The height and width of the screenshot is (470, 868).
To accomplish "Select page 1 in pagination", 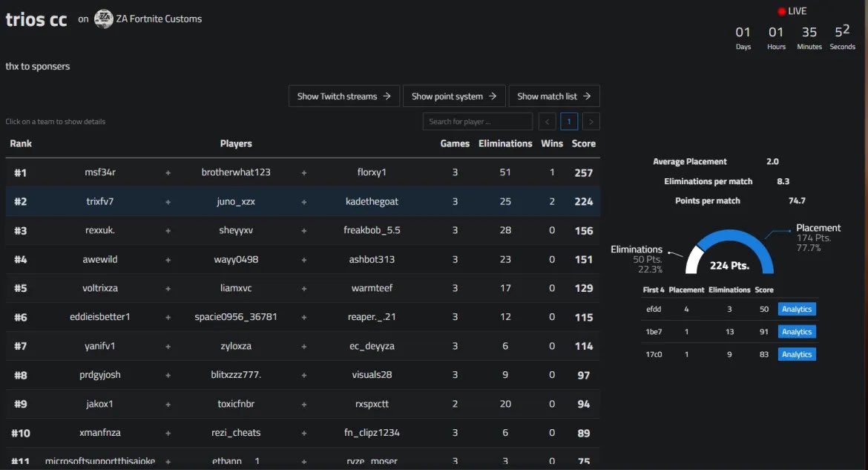I will click(568, 121).
